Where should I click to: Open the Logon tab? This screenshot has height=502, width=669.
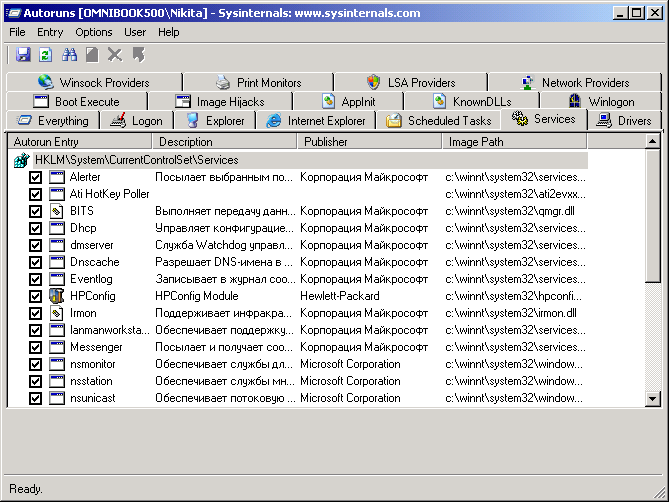tap(137, 121)
